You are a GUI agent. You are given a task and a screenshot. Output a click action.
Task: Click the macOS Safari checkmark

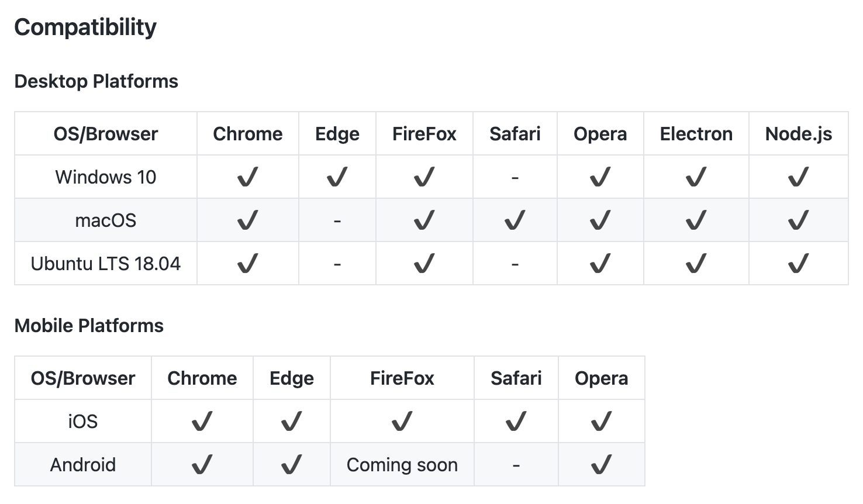tap(515, 220)
